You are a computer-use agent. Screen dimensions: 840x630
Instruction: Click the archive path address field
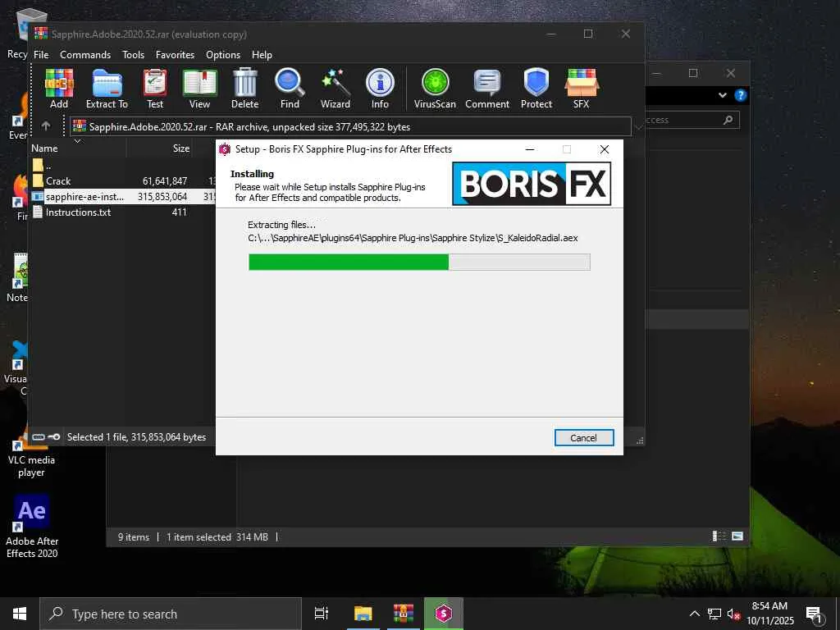click(350, 127)
